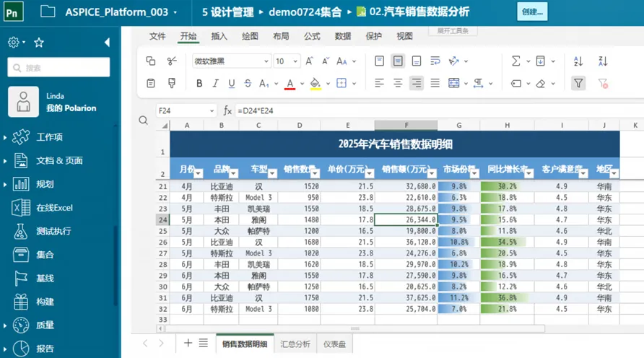Click the merge cells icon
Image resolution: width=644 pixels, height=358 pixels.
[454, 83]
